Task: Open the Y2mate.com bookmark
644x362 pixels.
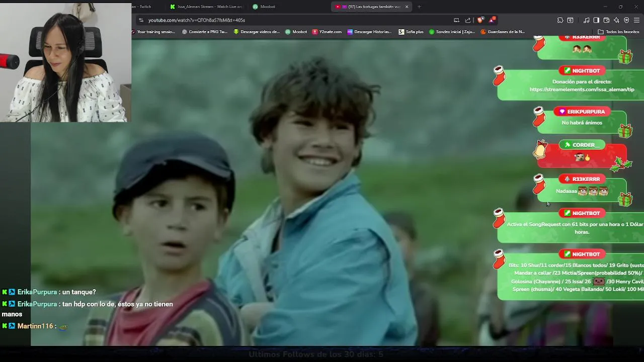Action: pos(327,32)
